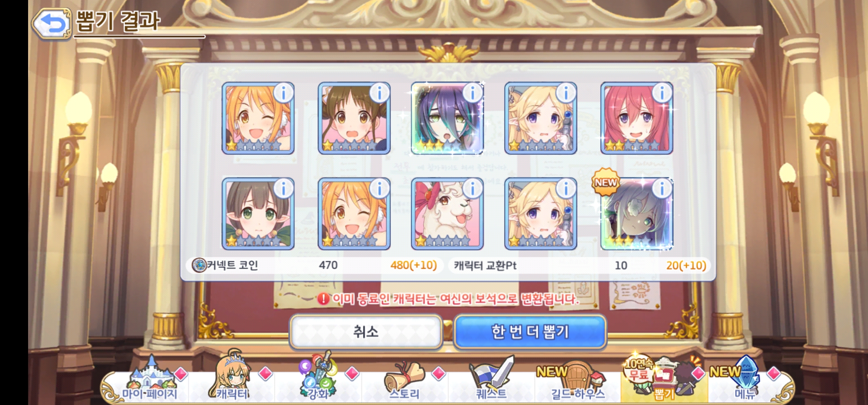
Task: View info for the brown twin-bun character
Action: click(x=379, y=93)
